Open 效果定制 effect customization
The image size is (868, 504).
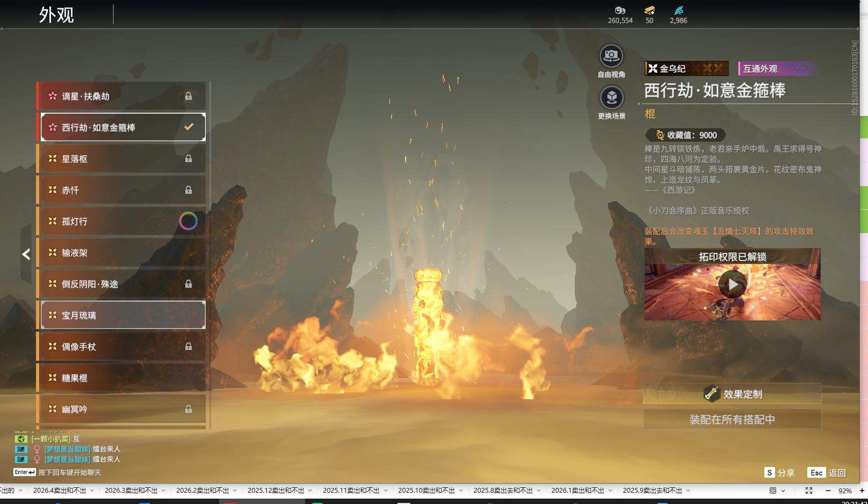(x=732, y=394)
